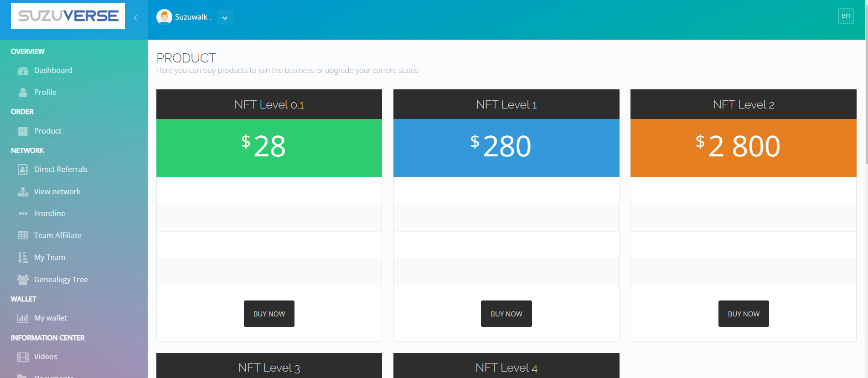The width and height of the screenshot is (868, 378).
Task: Click the SUZUVERSE logo
Action: click(68, 16)
